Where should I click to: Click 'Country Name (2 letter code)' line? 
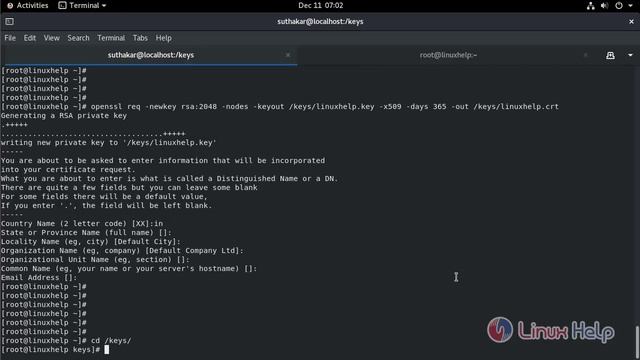click(x=82, y=224)
